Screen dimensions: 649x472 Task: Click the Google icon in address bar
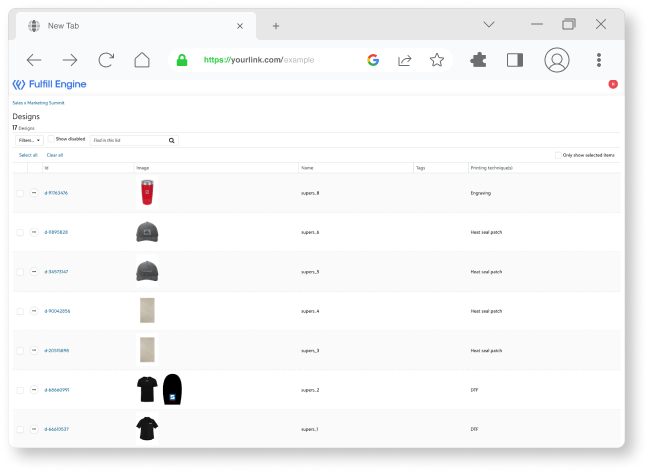click(373, 60)
